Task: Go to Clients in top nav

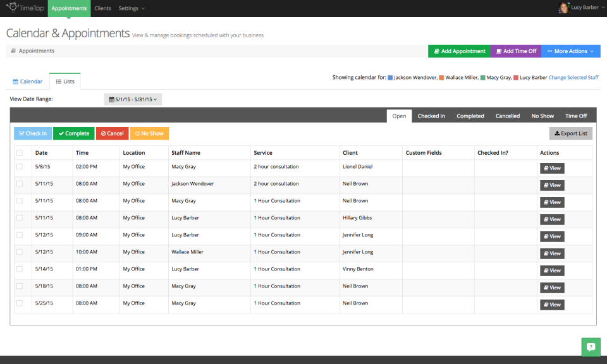Action: tap(102, 8)
